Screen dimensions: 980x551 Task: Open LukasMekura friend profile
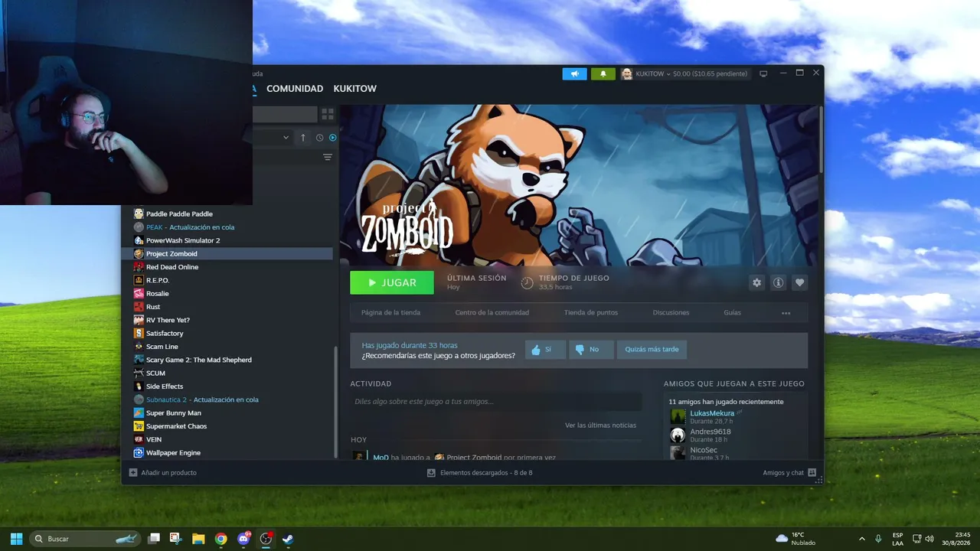[712, 413]
